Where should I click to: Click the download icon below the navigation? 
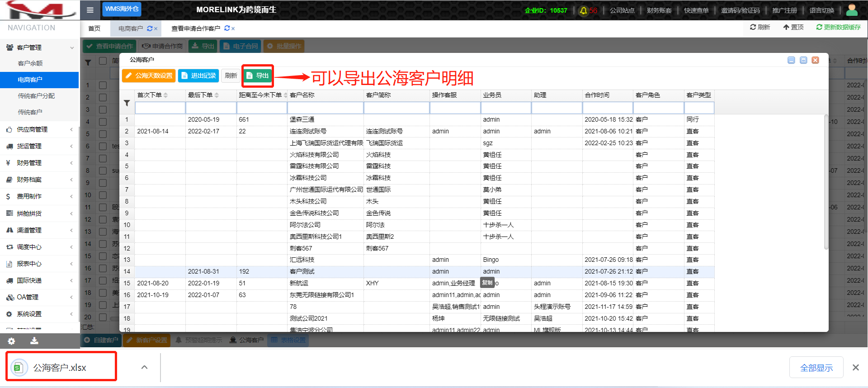[34, 341]
